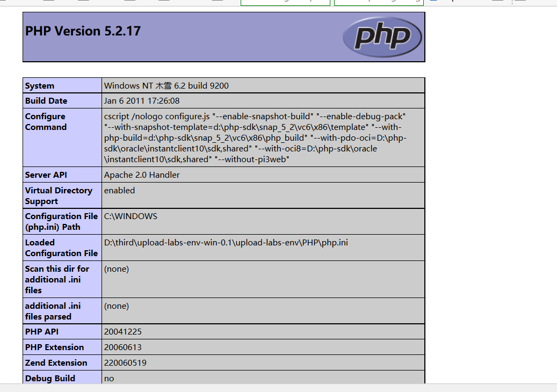Click the Debug Build label

pos(50,379)
